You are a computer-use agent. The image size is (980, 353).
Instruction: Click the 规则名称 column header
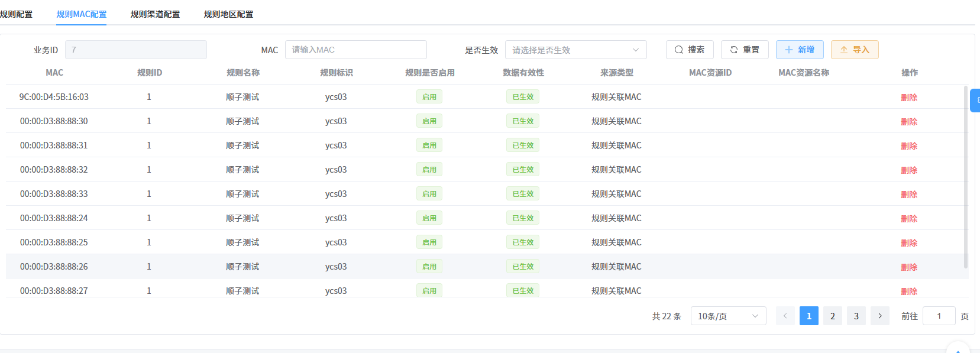tap(243, 73)
